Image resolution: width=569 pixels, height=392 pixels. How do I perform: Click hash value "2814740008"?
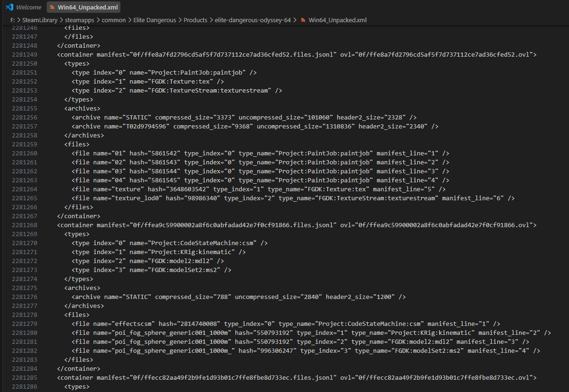[198, 324]
